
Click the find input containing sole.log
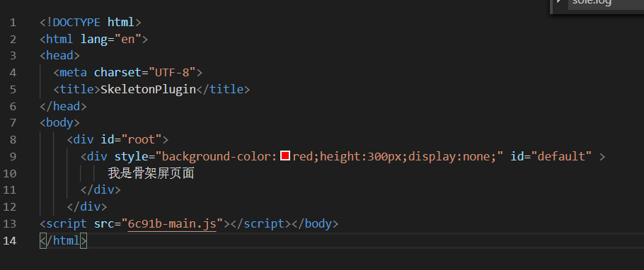pos(606,4)
